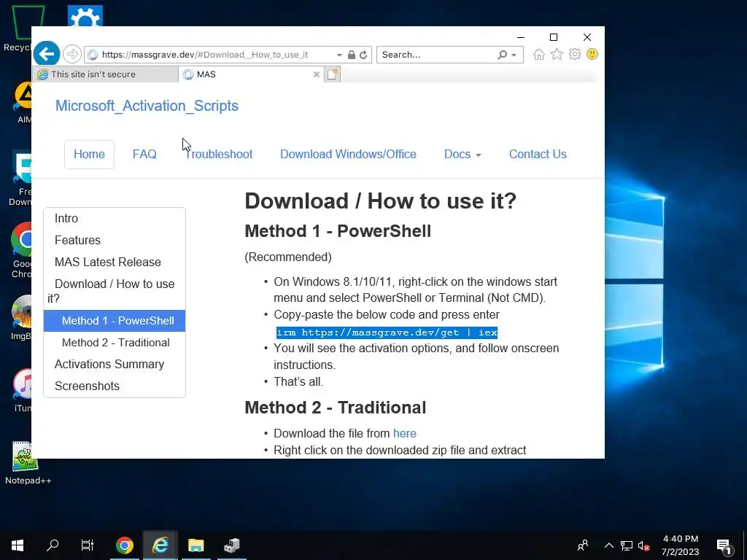
Task: Select the ImgBurn desktop shortcut
Action: [x=21, y=318]
